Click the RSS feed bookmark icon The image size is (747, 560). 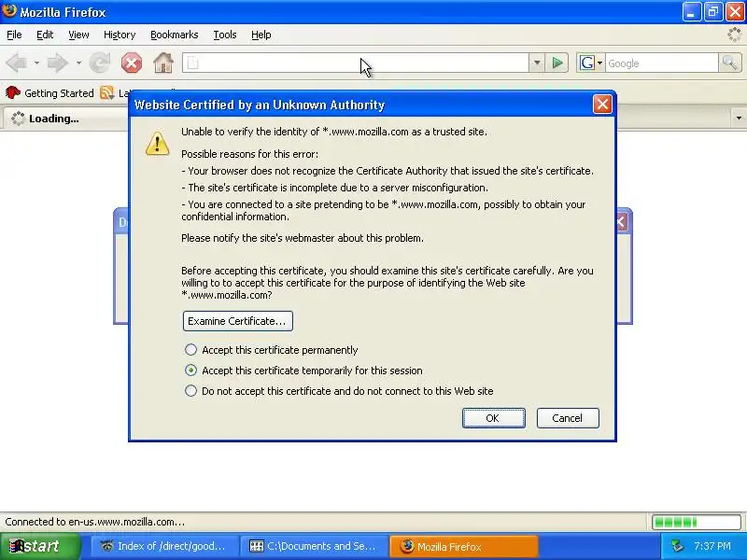pos(107,92)
